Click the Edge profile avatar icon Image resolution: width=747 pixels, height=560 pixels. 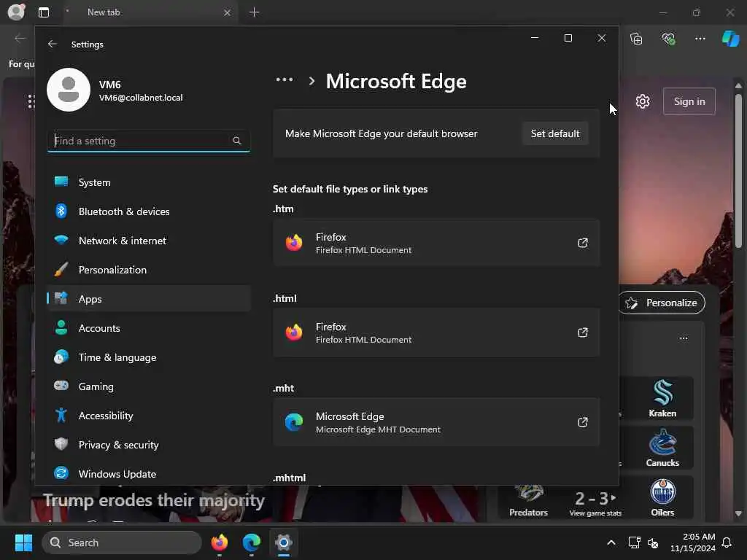[16, 12]
